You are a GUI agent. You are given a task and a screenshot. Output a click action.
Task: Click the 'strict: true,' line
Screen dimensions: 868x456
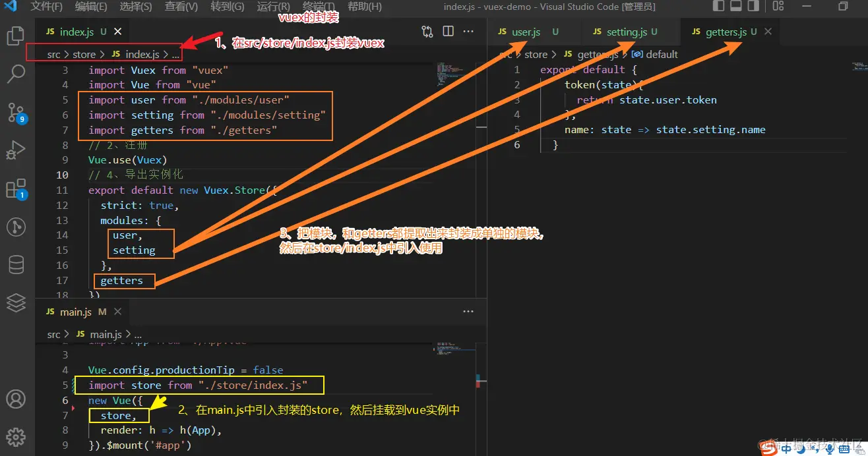pos(140,205)
